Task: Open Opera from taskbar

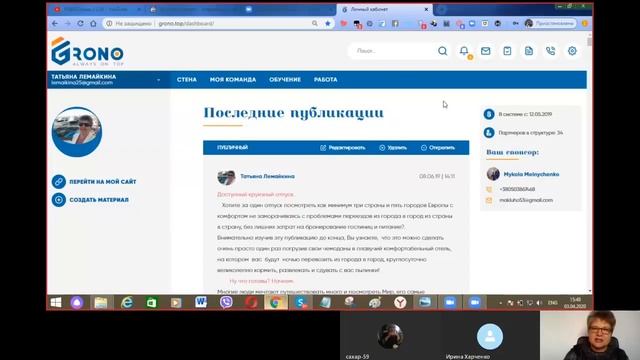Action: (251, 302)
